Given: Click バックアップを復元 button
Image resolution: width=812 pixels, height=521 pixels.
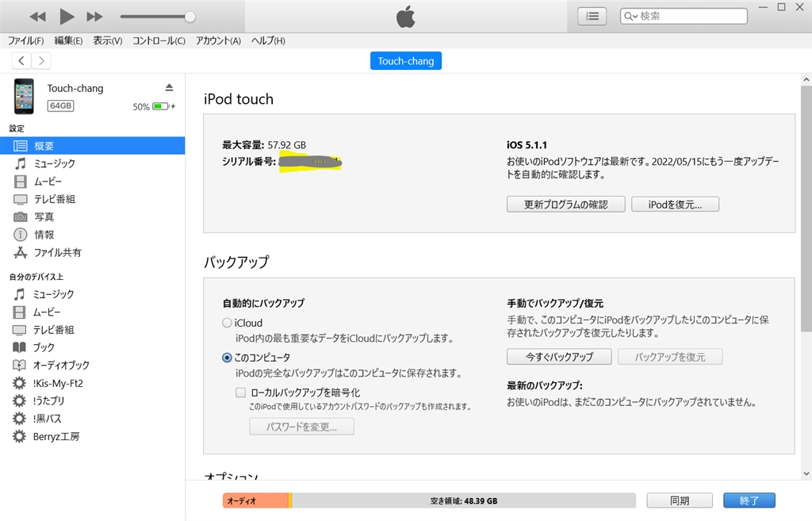Looking at the screenshot, I should point(670,357).
